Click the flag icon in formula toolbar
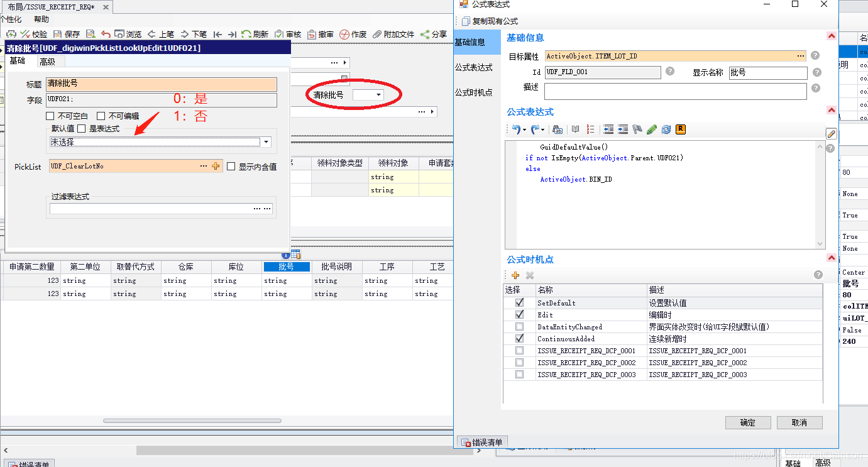This screenshot has width=868, height=467. tap(637, 129)
